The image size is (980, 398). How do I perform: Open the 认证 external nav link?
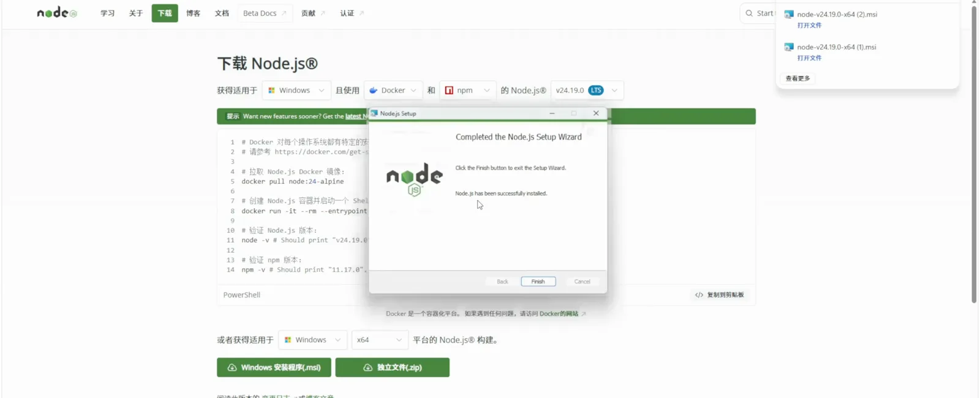pos(352,13)
